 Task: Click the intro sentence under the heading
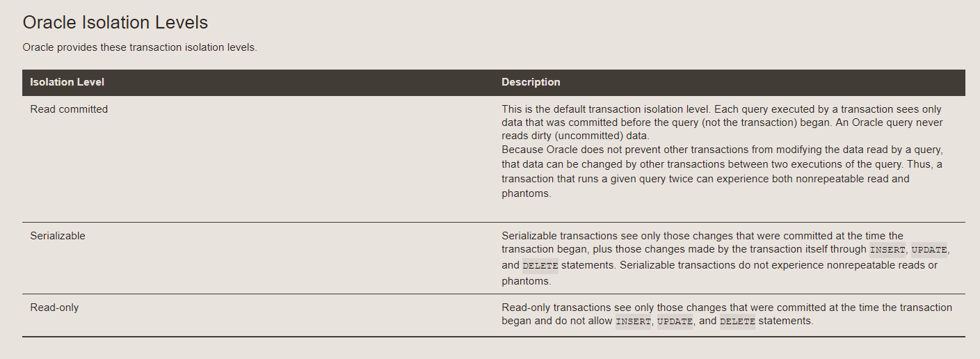coord(140,48)
